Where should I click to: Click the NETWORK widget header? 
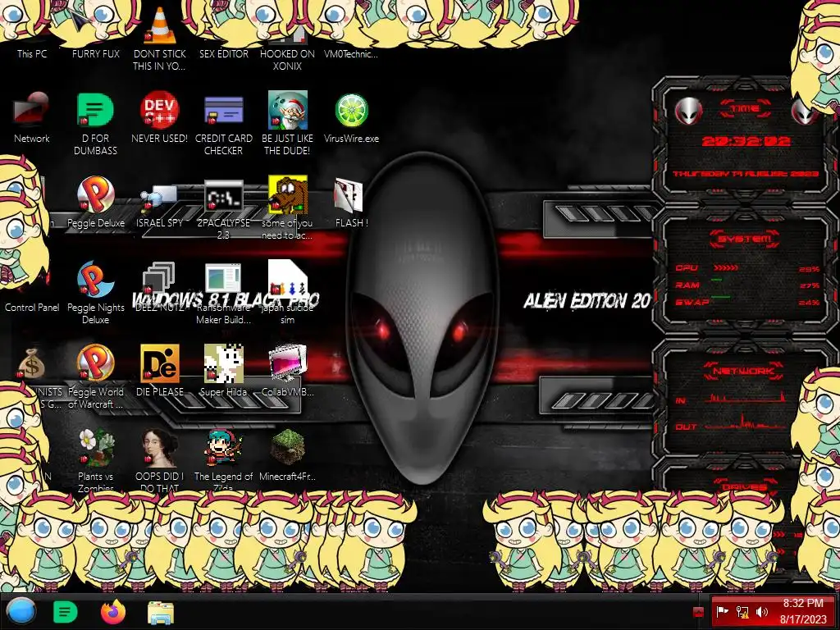[743, 370]
